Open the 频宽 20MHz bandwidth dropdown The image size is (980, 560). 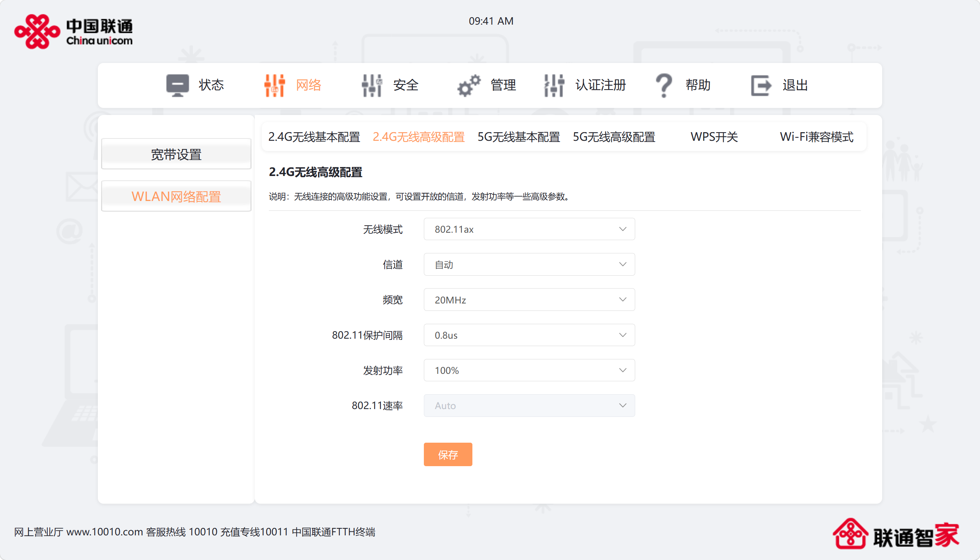529,300
